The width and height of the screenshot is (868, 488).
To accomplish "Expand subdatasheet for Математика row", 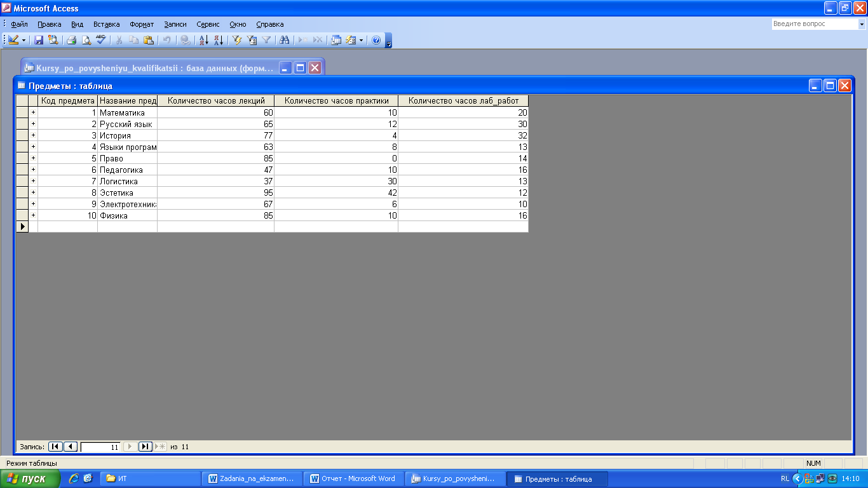I will [33, 112].
